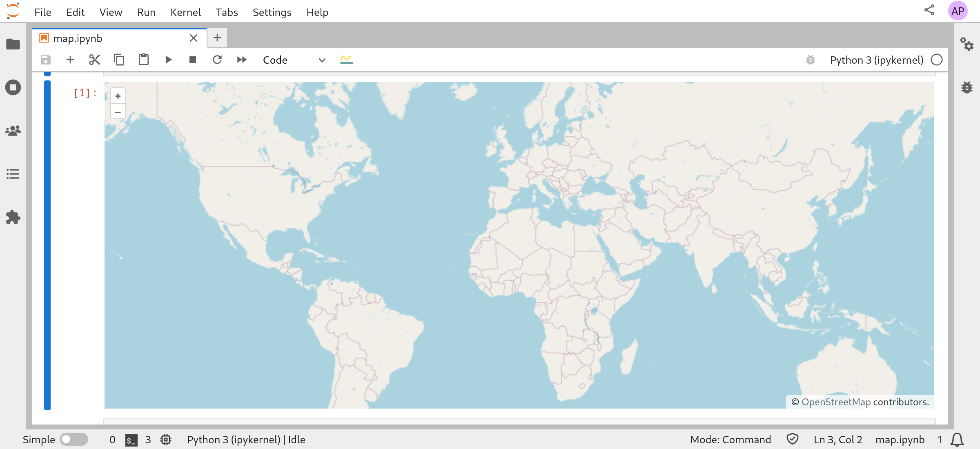Click the kernel status circle indicator
Image resolution: width=980 pixels, height=449 pixels.
(x=937, y=60)
